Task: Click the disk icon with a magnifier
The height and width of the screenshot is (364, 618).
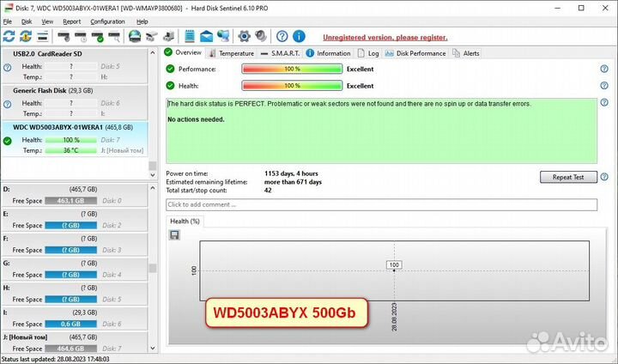Action: click(114, 37)
